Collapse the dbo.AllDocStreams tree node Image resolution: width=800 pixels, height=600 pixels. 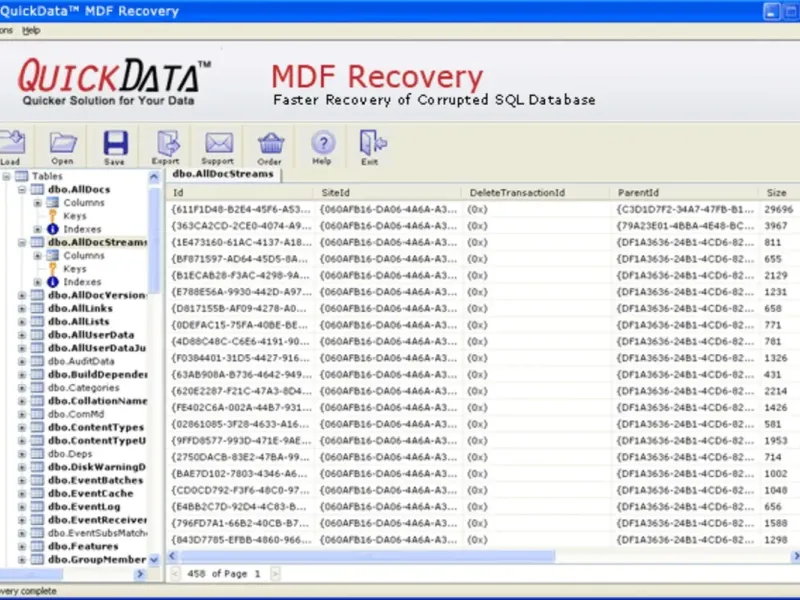(x=22, y=242)
